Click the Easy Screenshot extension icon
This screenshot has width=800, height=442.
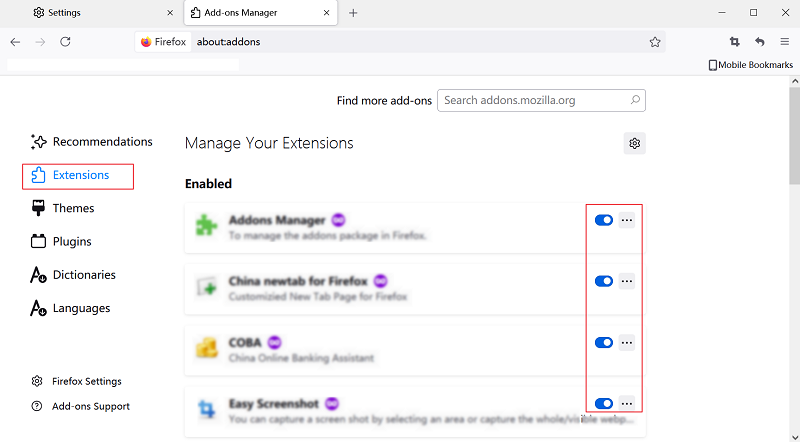click(x=206, y=409)
